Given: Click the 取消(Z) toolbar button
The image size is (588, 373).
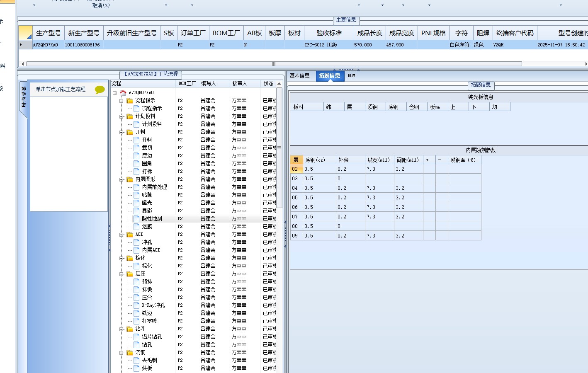Looking at the screenshot, I should coord(101,5).
